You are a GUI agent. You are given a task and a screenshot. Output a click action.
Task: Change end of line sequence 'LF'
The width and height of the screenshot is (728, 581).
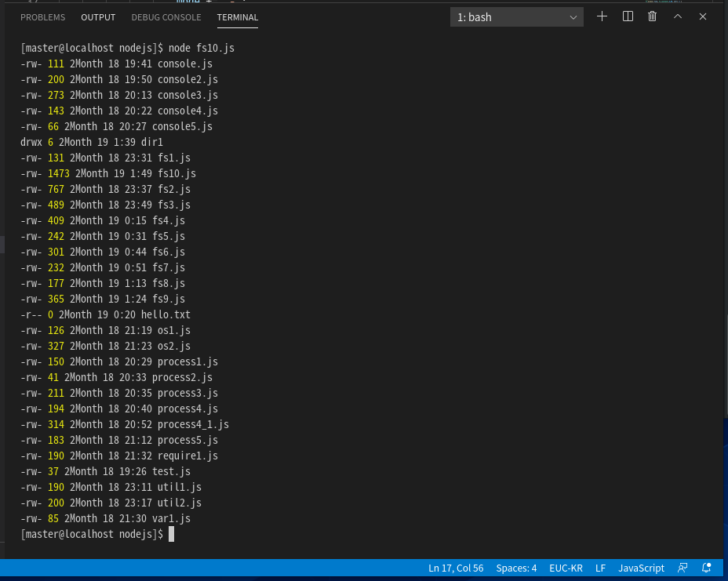click(x=600, y=568)
